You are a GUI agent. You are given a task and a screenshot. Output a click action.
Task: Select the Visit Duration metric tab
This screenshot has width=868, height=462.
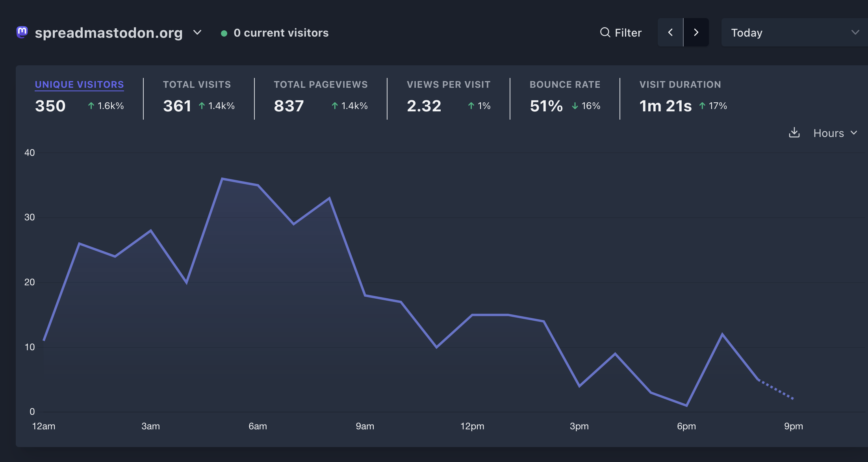coord(680,85)
